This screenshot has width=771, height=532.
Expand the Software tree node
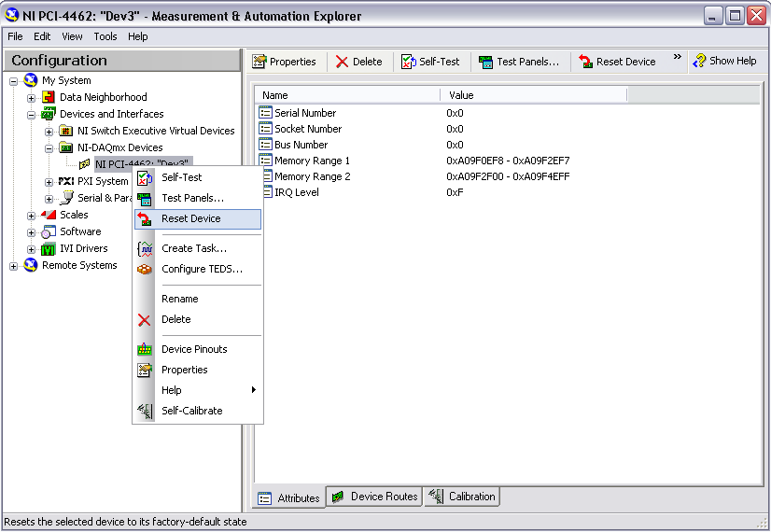tap(31, 232)
